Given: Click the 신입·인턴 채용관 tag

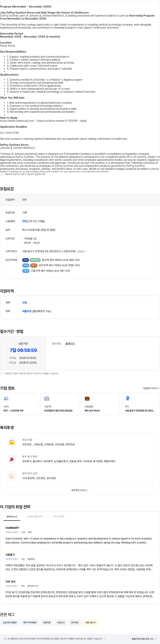Looking at the screenshot, I should coord(10,622).
